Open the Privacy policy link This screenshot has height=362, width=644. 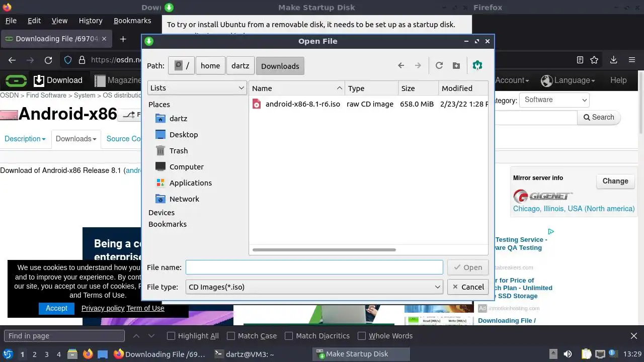[103, 308]
